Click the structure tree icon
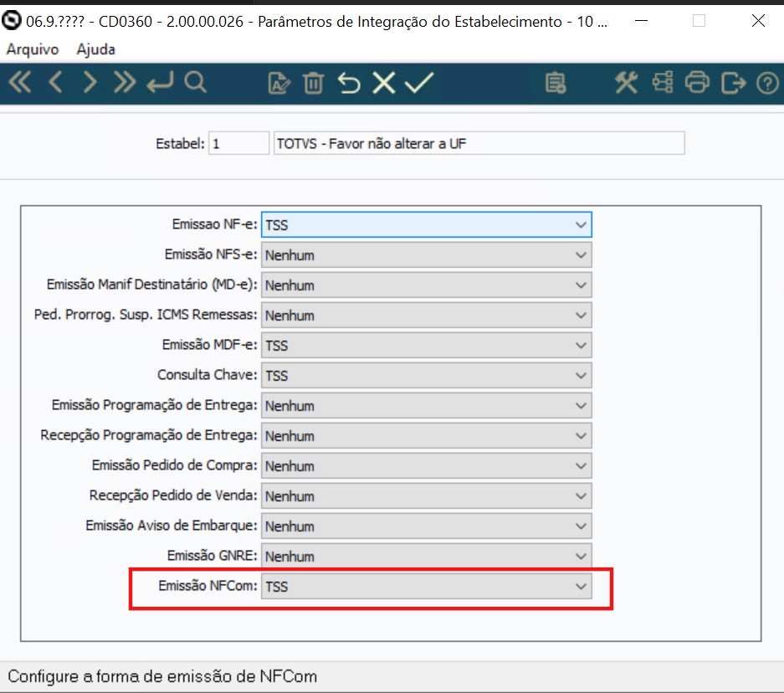 point(663,83)
